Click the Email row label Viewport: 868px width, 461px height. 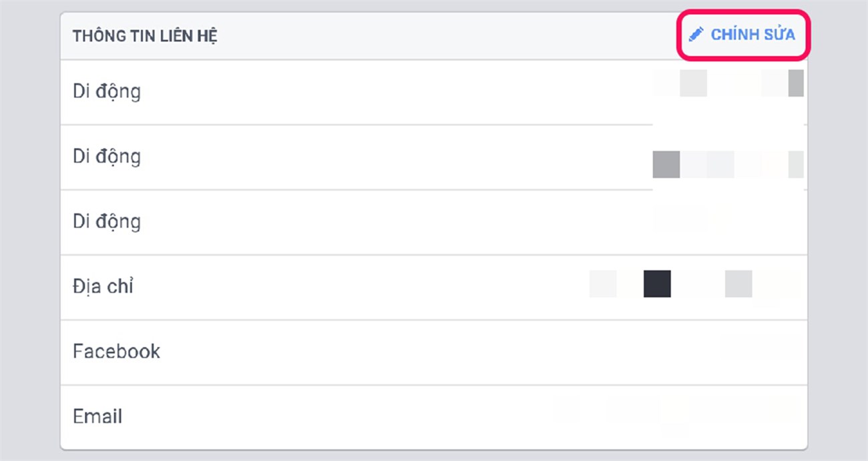click(97, 417)
